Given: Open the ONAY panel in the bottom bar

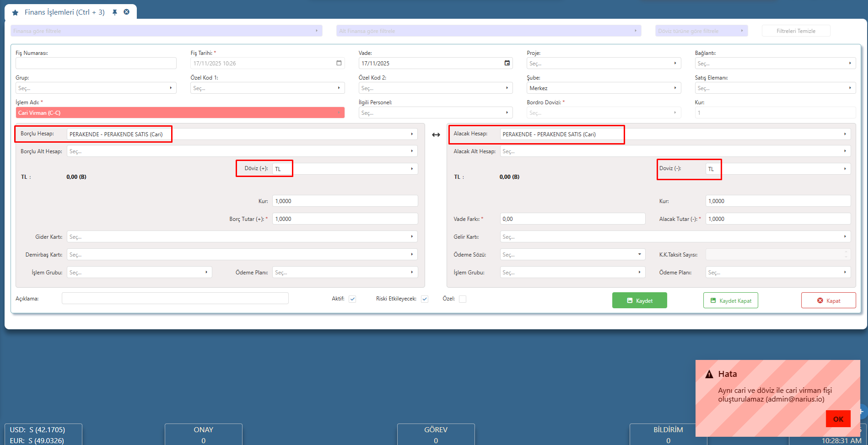Looking at the screenshot, I should click(x=204, y=434).
